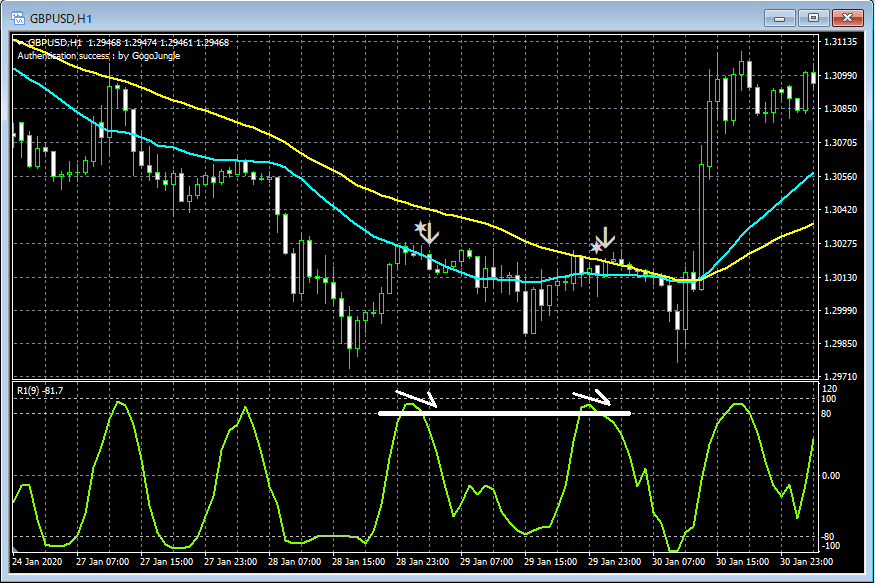The image size is (876, 583).
Task: Select the left white arrow drawn on the oscillator
Action: tap(415, 396)
